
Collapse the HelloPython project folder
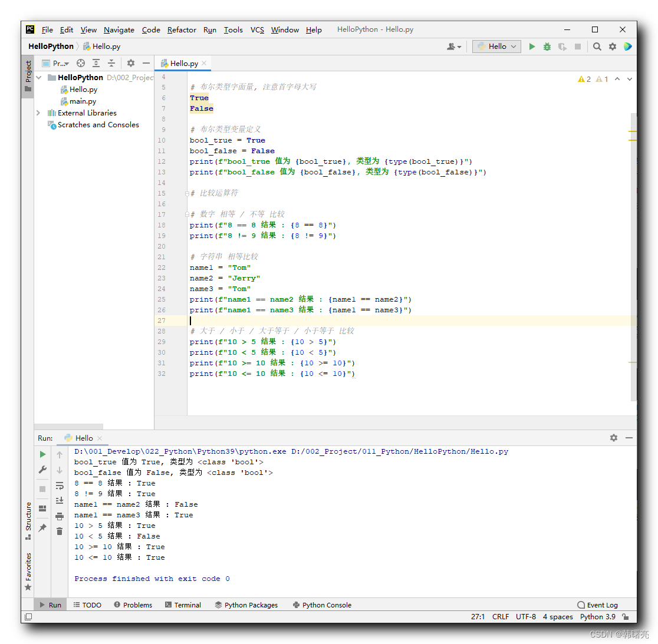click(x=39, y=78)
